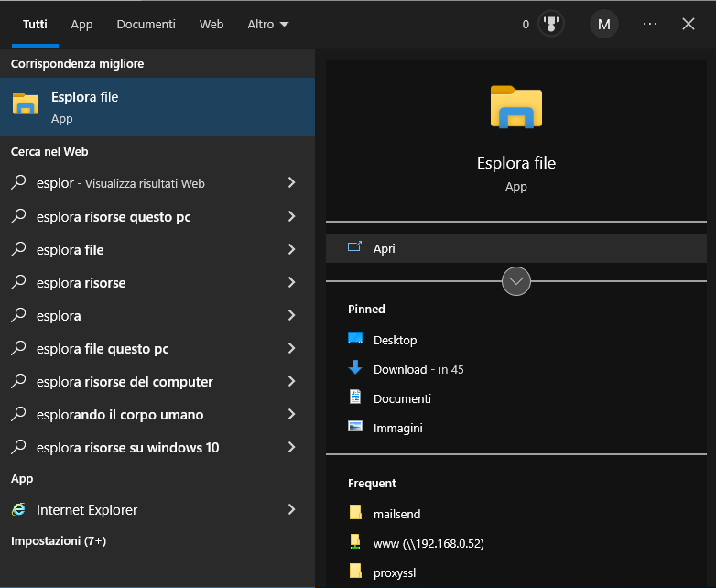Expand arrow for 'esplorando il corpo umano'
The image size is (716, 588).
pos(292,414)
